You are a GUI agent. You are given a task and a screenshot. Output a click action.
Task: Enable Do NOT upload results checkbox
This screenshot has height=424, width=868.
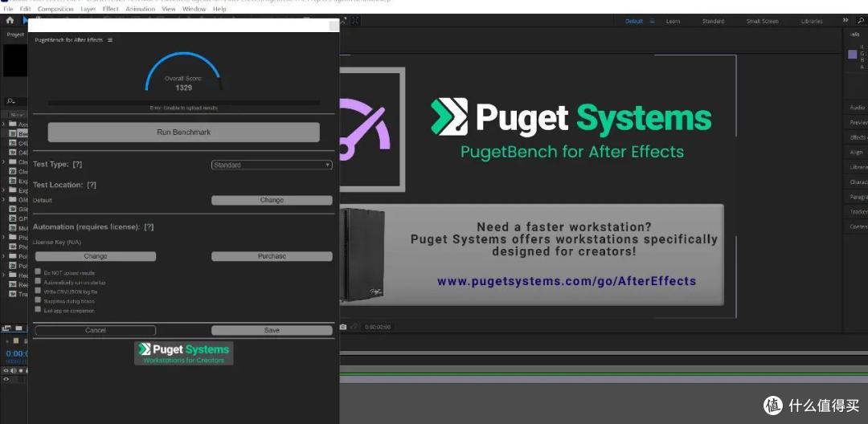[x=39, y=271]
